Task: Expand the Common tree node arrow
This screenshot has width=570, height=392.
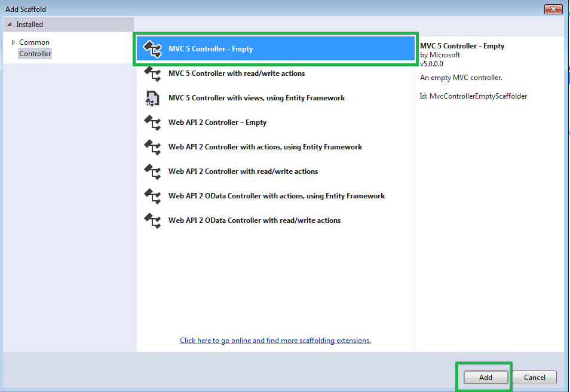Action: click(14, 42)
